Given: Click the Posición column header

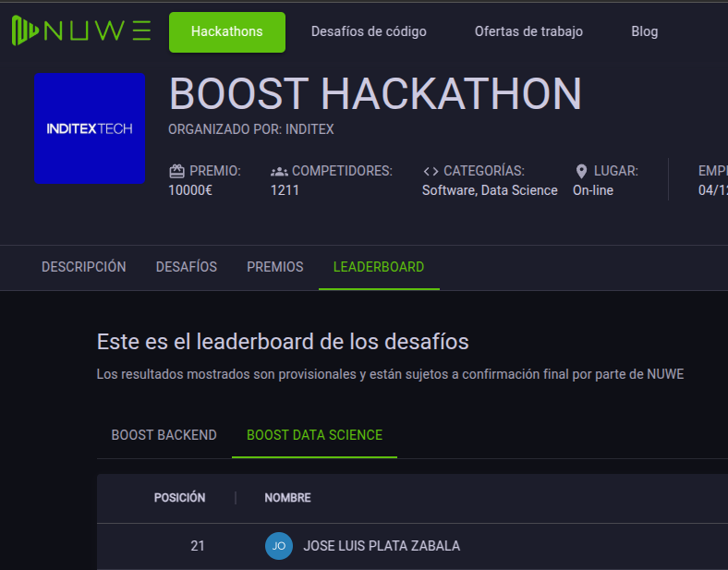Looking at the screenshot, I should click(179, 498).
